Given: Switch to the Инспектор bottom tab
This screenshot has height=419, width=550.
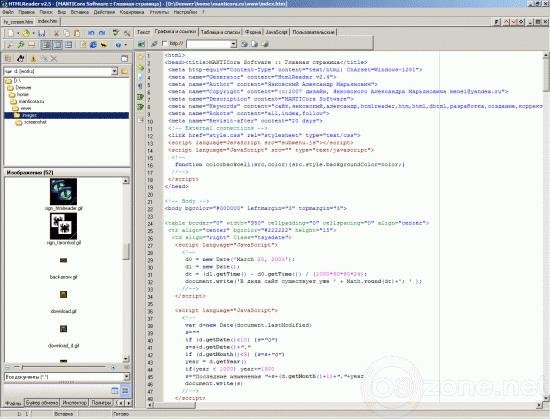Looking at the screenshot, I should (x=74, y=403).
